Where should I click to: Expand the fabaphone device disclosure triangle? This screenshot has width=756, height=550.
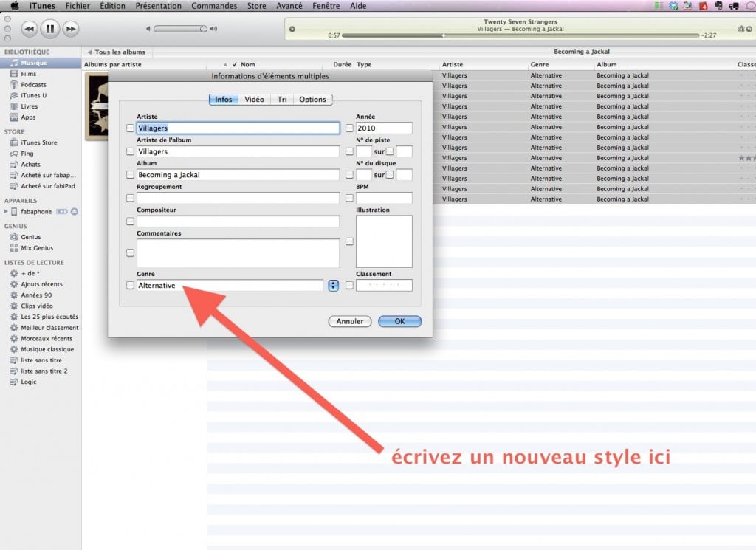pos(5,212)
